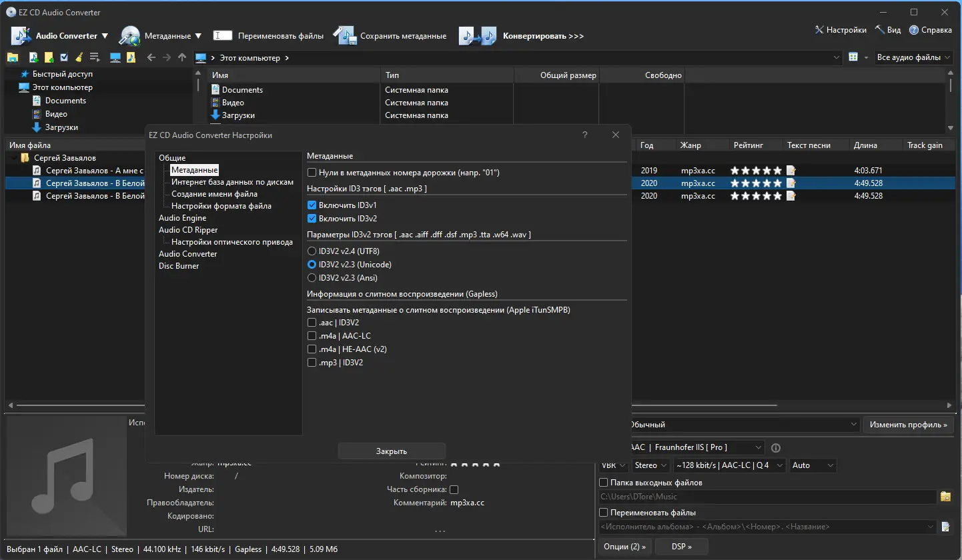Select Создание имени файла settings page
This screenshot has height=560, width=962.
(x=214, y=194)
